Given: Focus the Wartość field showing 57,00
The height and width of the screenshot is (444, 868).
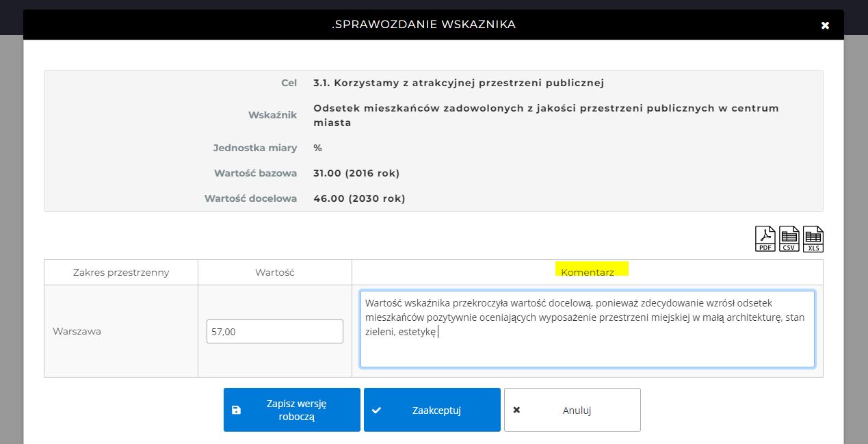Looking at the screenshot, I should [x=274, y=332].
